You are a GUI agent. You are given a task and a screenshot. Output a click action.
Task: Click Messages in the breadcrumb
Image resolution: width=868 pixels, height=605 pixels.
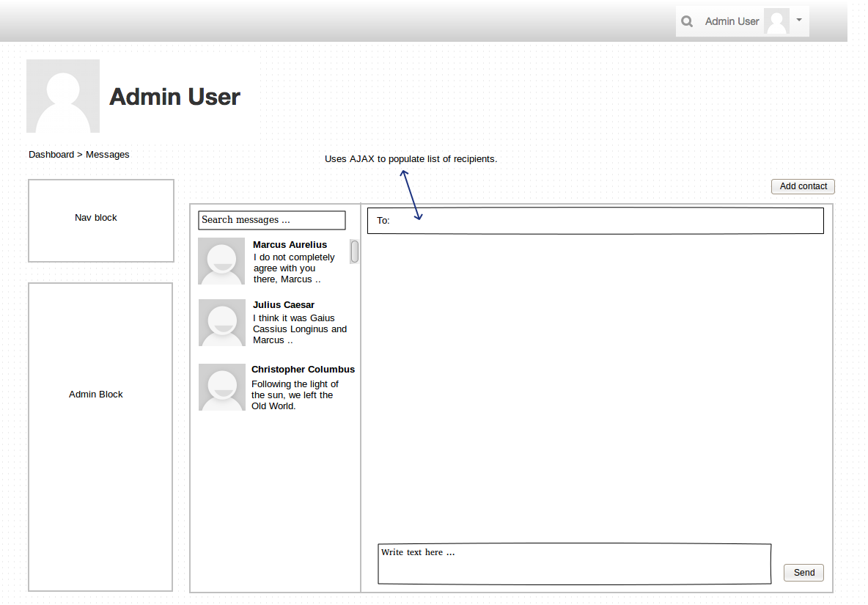(107, 155)
